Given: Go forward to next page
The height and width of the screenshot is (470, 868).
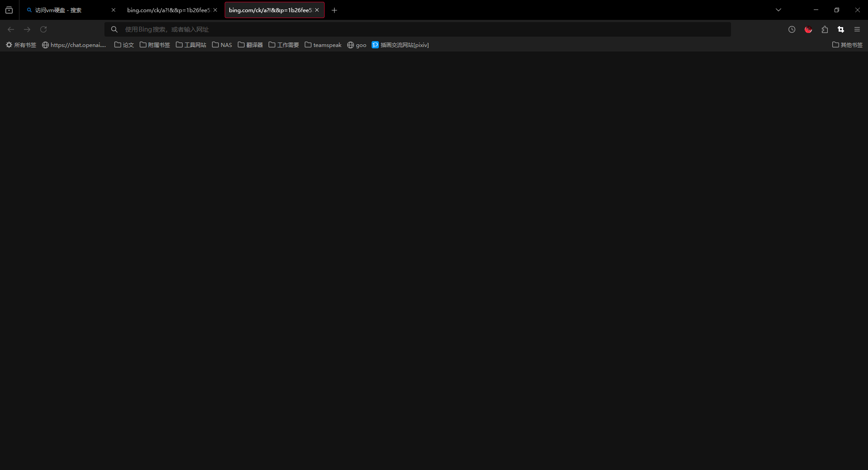Looking at the screenshot, I should coord(27,29).
